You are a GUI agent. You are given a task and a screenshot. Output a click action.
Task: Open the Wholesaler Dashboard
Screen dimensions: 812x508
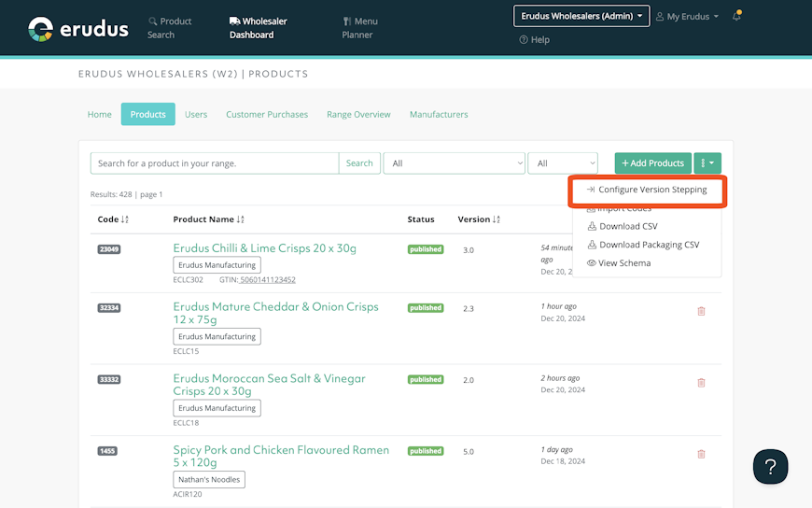258,28
